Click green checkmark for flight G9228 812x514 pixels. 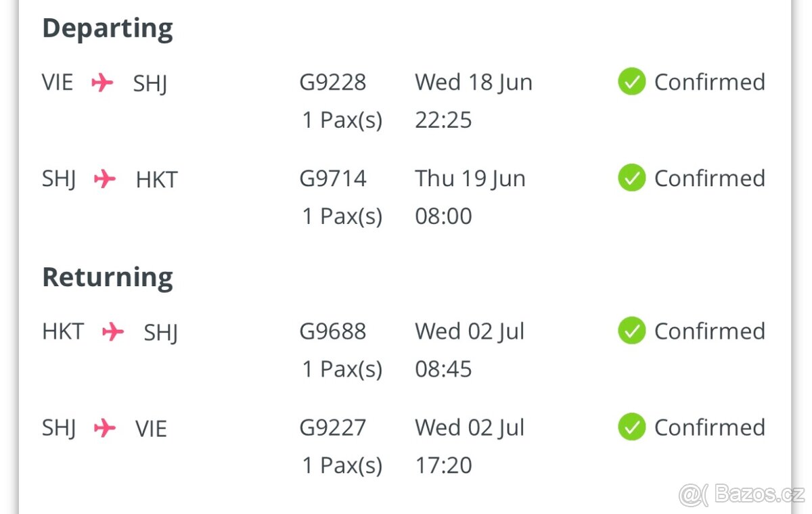click(x=631, y=82)
